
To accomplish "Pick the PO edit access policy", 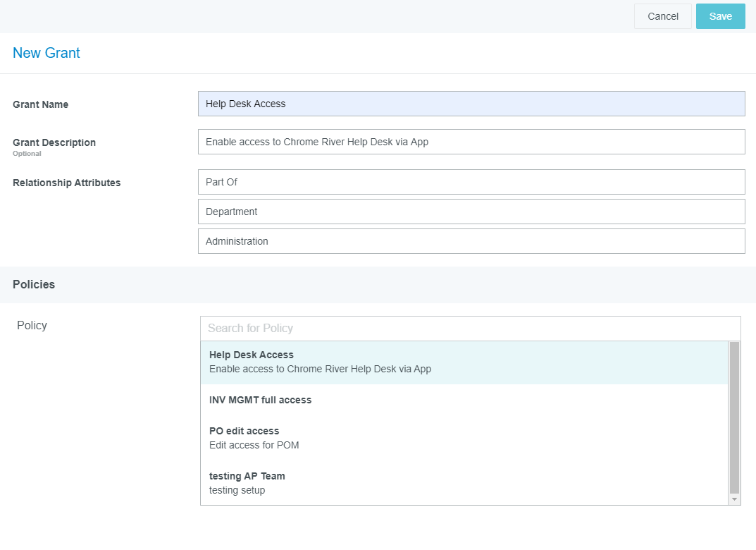I will click(x=464, y=437).
